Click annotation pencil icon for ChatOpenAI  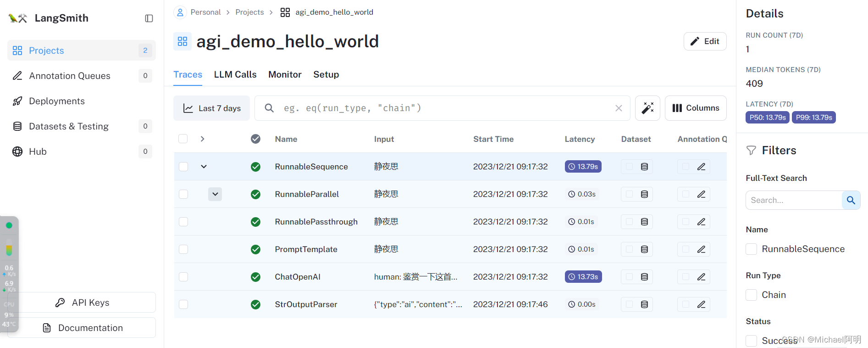[701, 277]
